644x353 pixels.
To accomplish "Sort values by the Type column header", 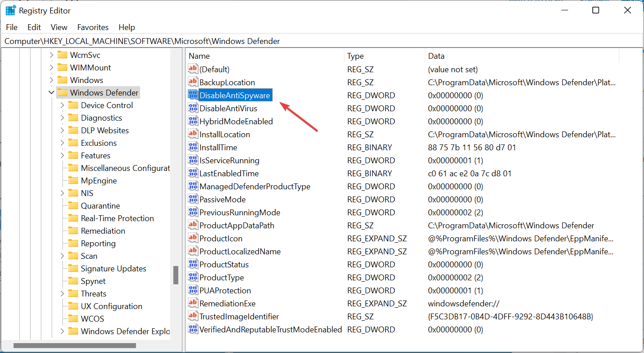I will coord(384,56).
